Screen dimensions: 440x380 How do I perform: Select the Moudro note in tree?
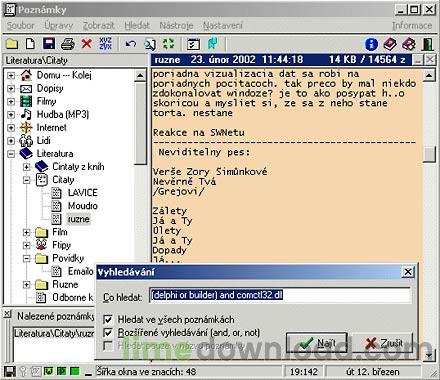(x=83, y=206)
